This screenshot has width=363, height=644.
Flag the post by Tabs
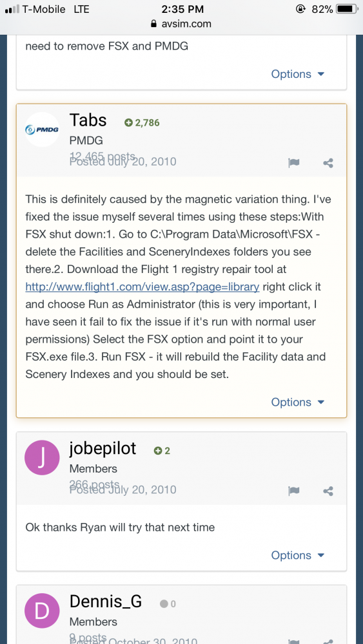coord(293,163)
